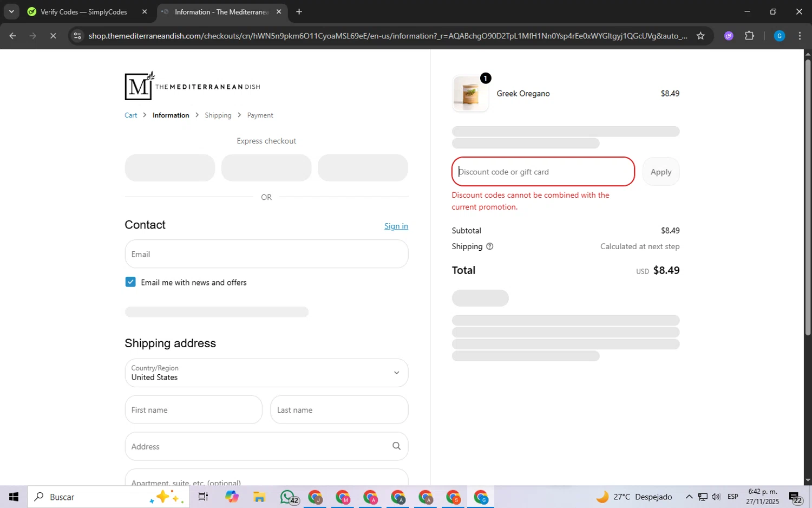Click the Sign in link
The width and height of the screenshot is (812, 508).
pos(396,226)
